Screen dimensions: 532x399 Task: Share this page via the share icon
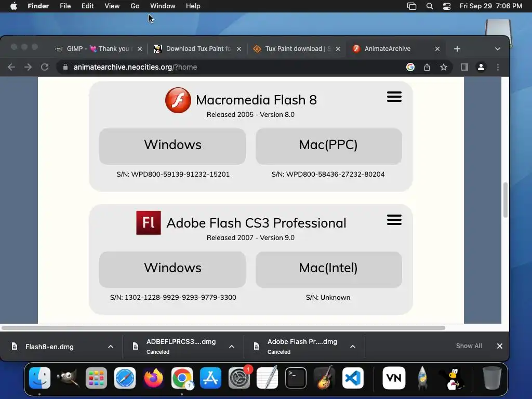427,67
